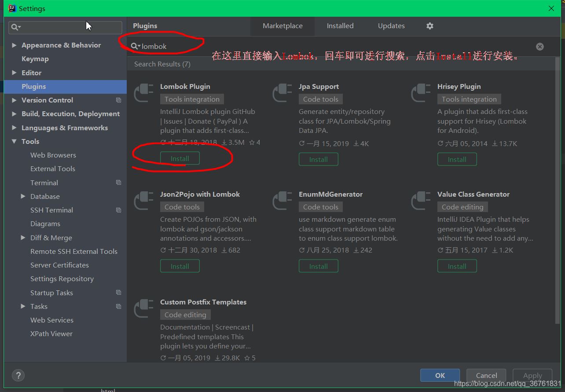Viewport: 565px width, 392px height.
Task: Click the Apply button
Action: (532, 375)
